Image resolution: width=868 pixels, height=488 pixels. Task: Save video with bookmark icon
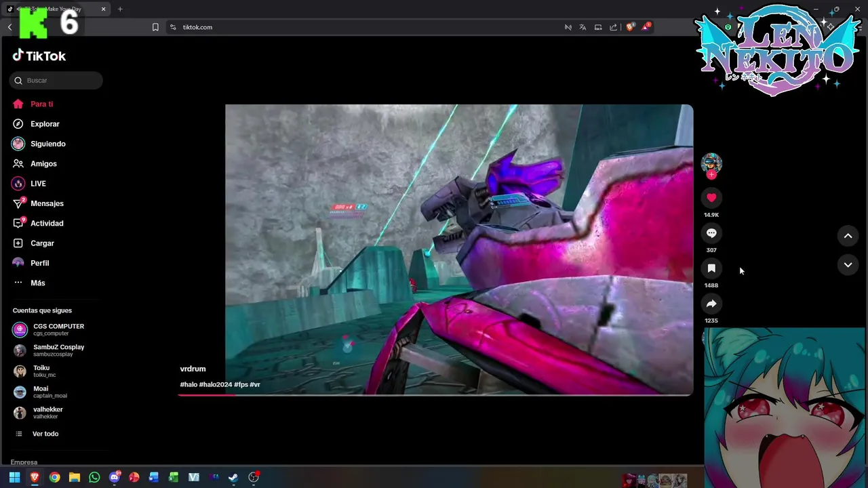(x=711, y=268)
